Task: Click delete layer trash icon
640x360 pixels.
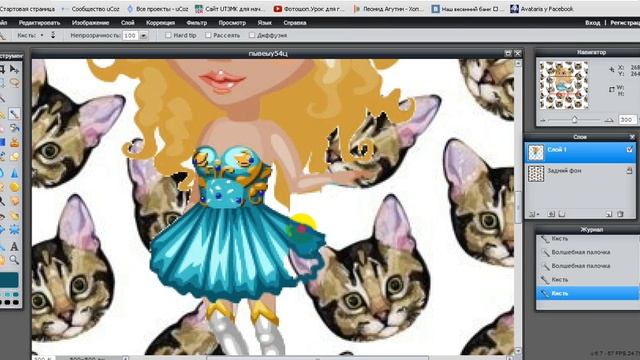Action: tap(620, 214)
